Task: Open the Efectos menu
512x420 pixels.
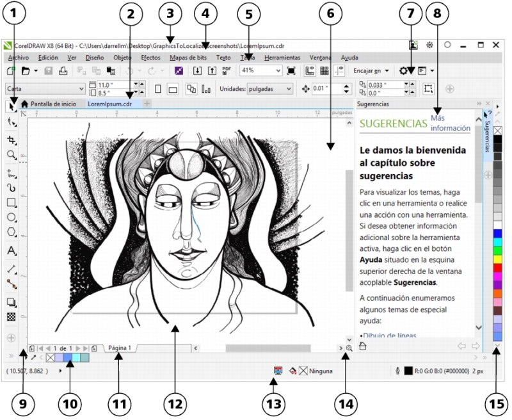Action: 150,57
